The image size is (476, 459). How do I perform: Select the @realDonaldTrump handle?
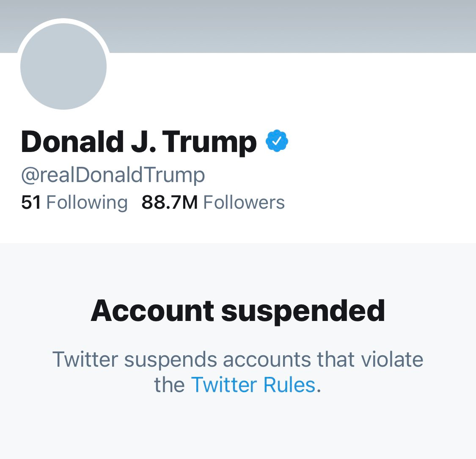pyautogui.click(x=113, y=175)
